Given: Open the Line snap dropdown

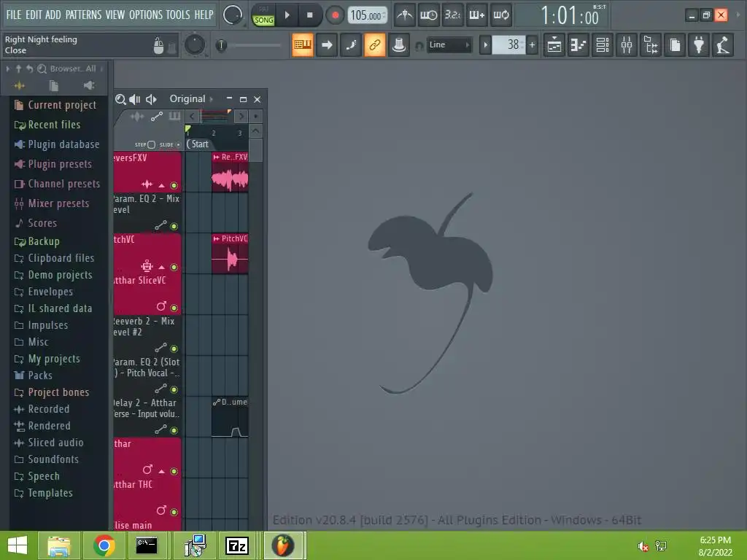Looking at the screenshot, I should 449,44.
